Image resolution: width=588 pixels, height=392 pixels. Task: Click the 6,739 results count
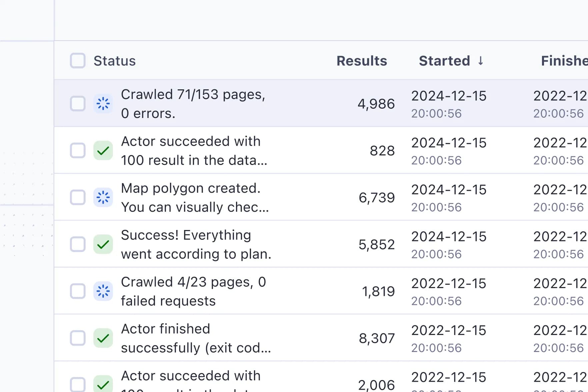[377, 198]
